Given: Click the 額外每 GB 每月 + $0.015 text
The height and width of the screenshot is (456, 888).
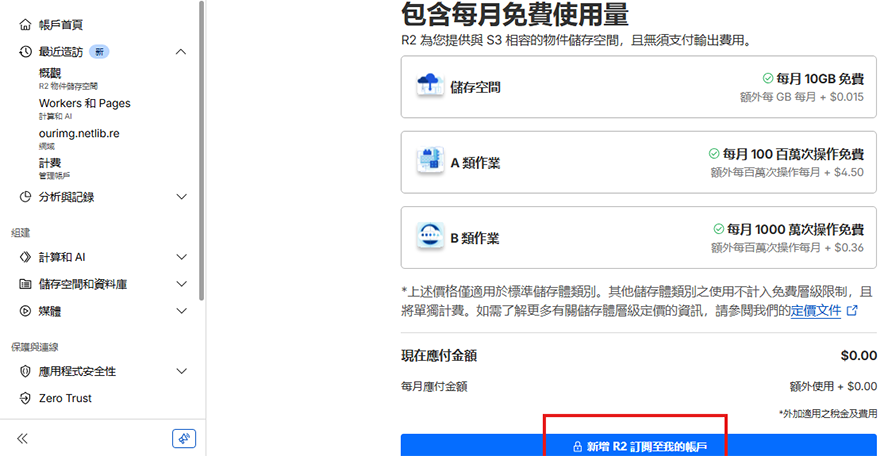Looking at the screenshot, I should 802,97.
